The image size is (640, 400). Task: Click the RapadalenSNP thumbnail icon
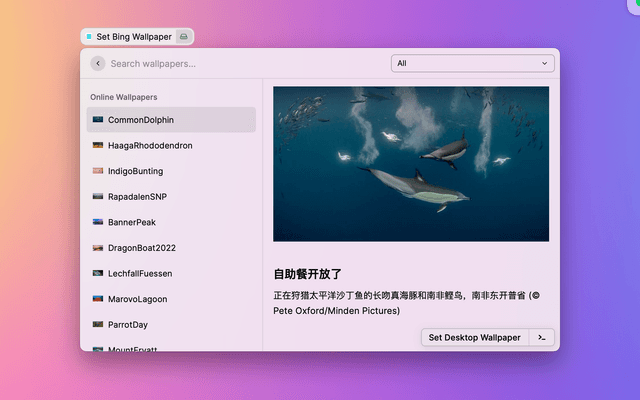click(x=98, y=197)
